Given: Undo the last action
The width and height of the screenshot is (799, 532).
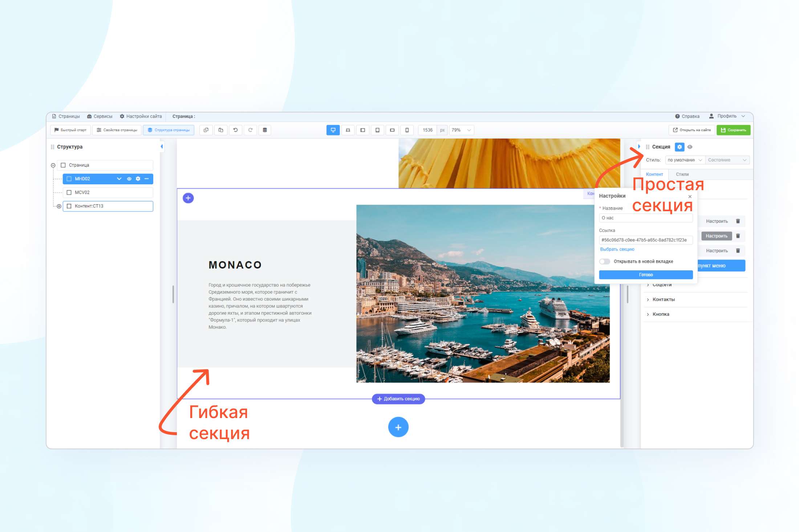Looking at the screenshot, I should coord(235,130).
